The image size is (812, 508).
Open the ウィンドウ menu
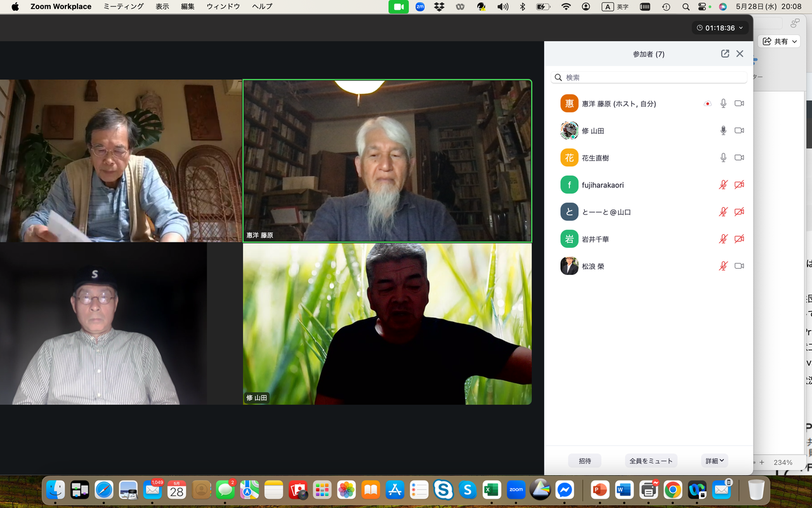[x=223, y=6]
